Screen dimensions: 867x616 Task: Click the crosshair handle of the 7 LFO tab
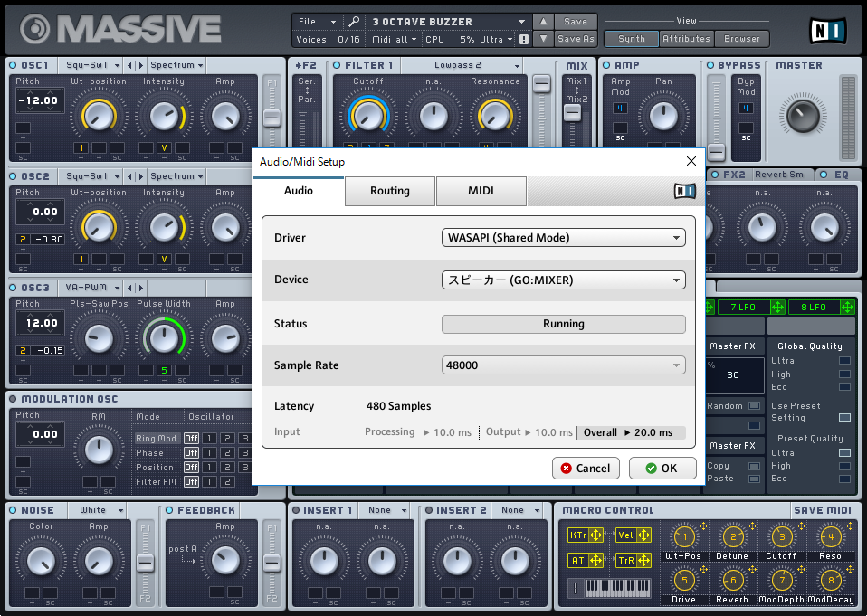click(777, 308)
